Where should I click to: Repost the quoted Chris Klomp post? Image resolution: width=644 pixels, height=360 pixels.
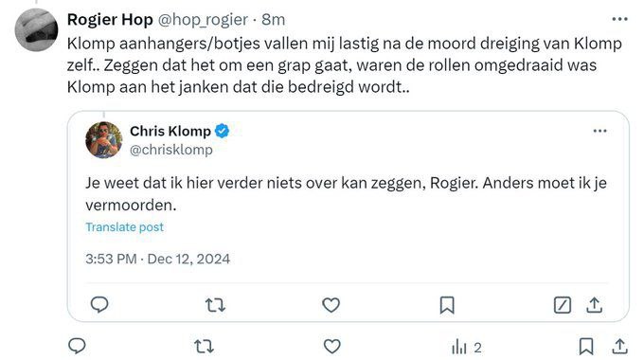(x=215, y=305)
